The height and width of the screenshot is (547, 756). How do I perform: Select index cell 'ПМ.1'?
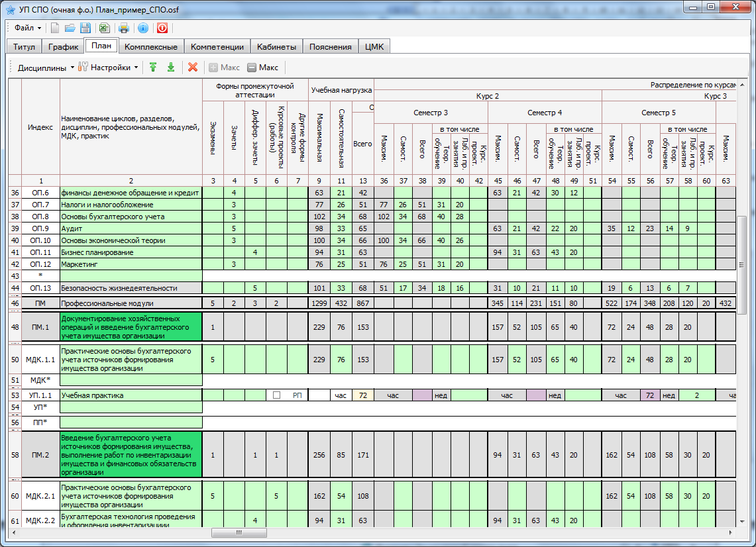tap(40, 327)
